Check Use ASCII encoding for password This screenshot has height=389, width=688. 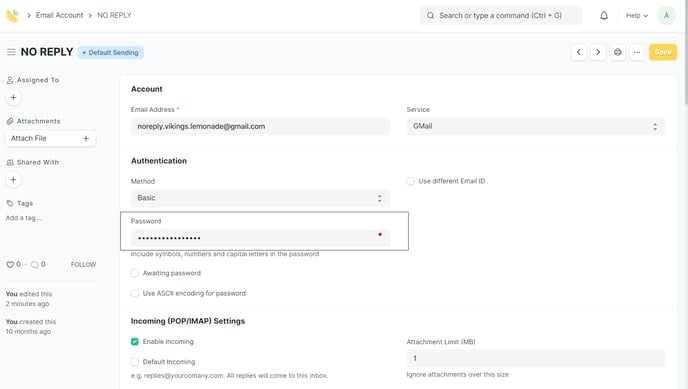pyautogui.click(x=135, y=293)
